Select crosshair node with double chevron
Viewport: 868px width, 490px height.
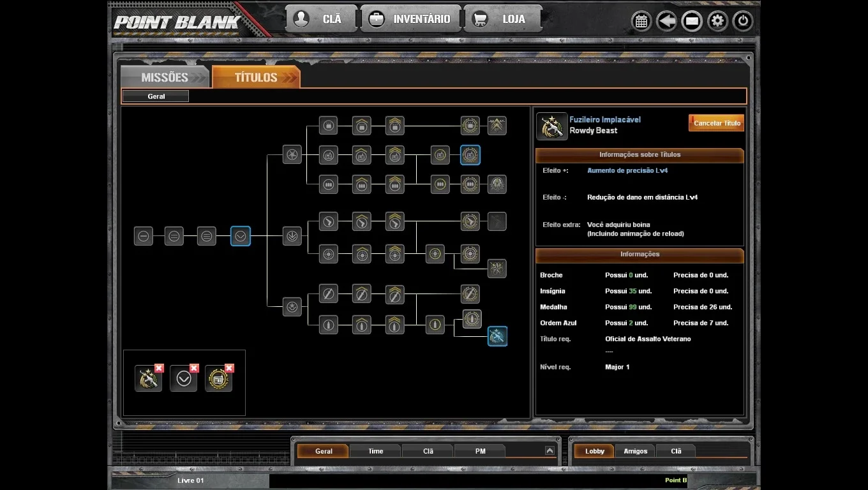[395, 253]
